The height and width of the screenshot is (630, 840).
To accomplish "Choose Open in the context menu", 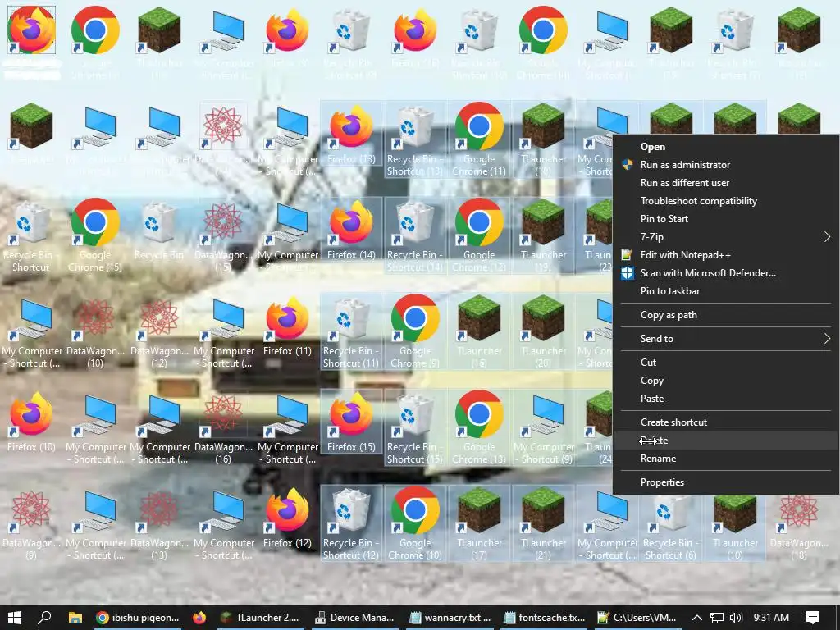I will [x=726, y=147].
